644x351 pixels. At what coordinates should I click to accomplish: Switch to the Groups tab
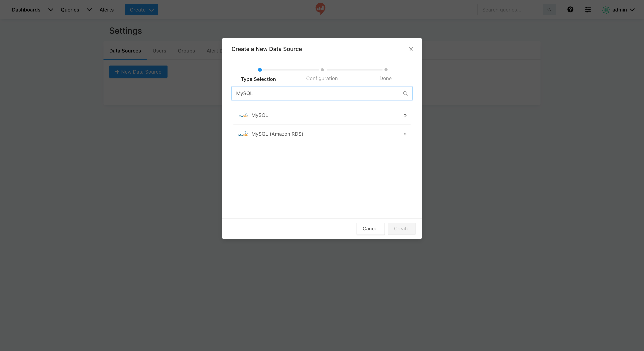[x=186, y=51]
